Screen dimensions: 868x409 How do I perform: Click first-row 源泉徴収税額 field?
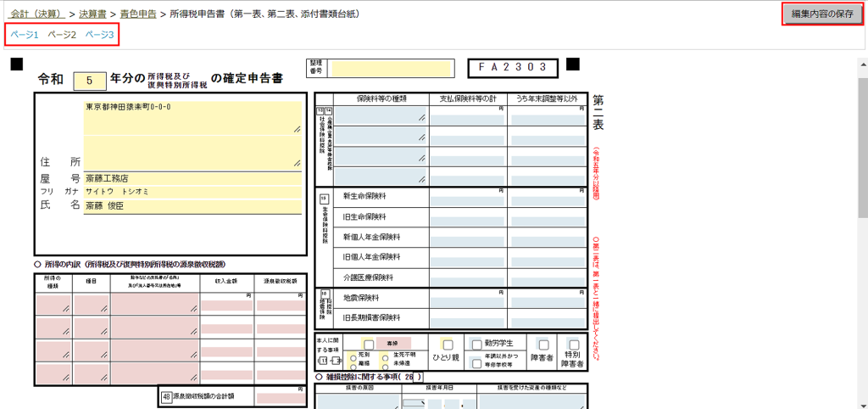click(281, 305)
